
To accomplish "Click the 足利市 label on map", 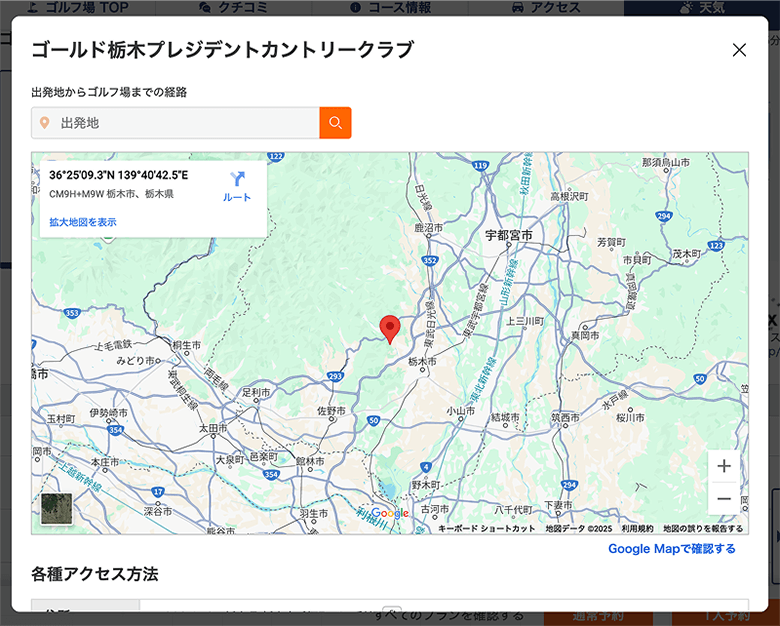I will point(256,392).
